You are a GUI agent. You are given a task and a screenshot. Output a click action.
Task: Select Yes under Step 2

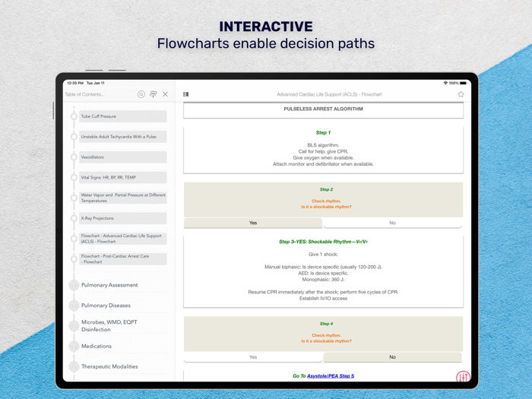[x=253, y=223]
